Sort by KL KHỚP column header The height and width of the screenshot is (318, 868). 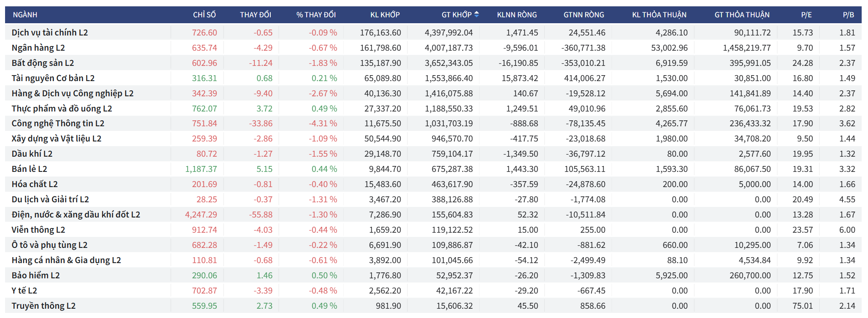[385, 15]
